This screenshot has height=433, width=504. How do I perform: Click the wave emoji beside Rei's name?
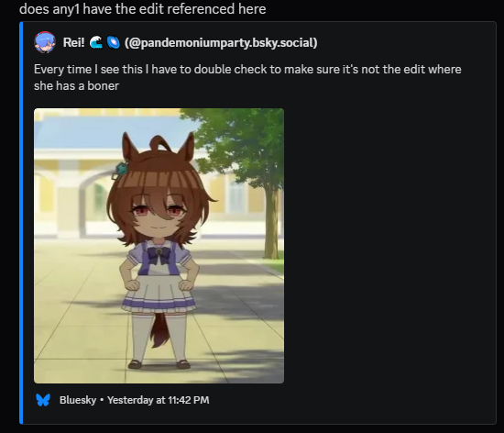coord(95,42)
